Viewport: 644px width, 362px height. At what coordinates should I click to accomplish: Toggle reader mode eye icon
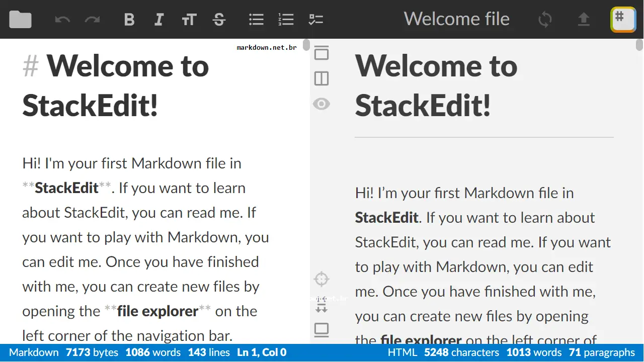(321, 104)
